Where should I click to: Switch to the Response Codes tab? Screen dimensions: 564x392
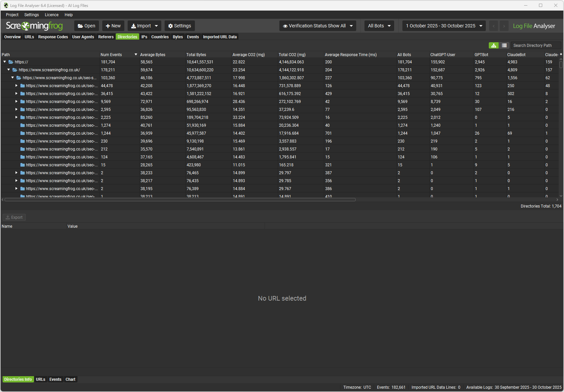[53, 37]
